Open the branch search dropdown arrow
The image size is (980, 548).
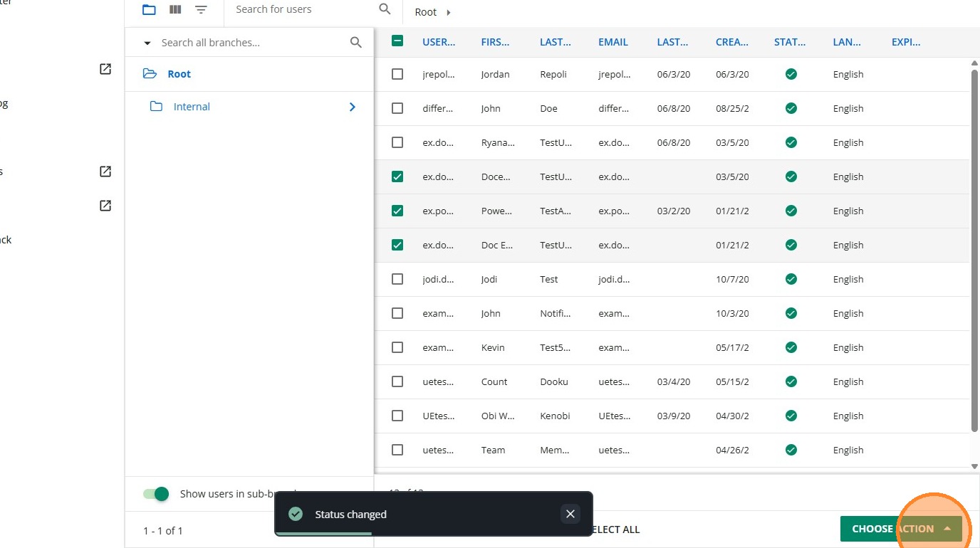coord(147,43)
